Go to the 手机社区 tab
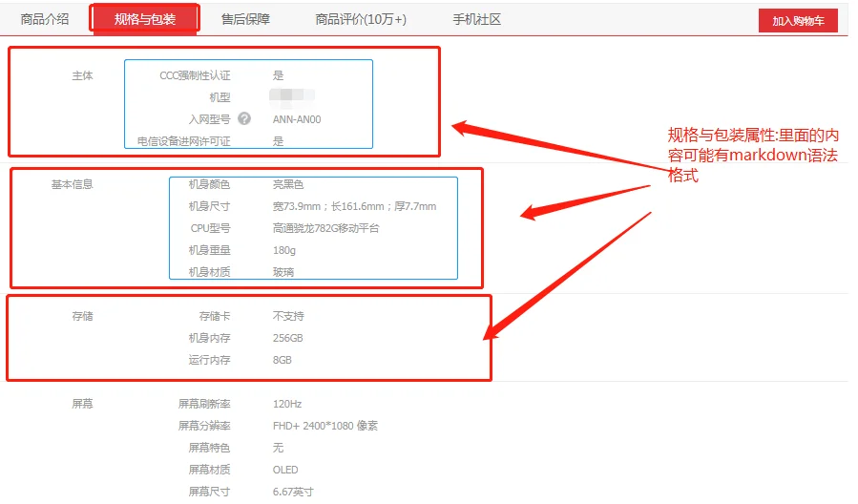858x504 pixels. 476,20
